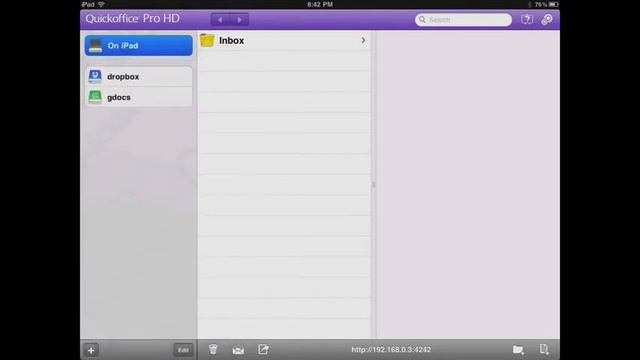Screen dimensions: 640x360
Task: Click the yellow Inbox folder icon
Action: [207, 40]
